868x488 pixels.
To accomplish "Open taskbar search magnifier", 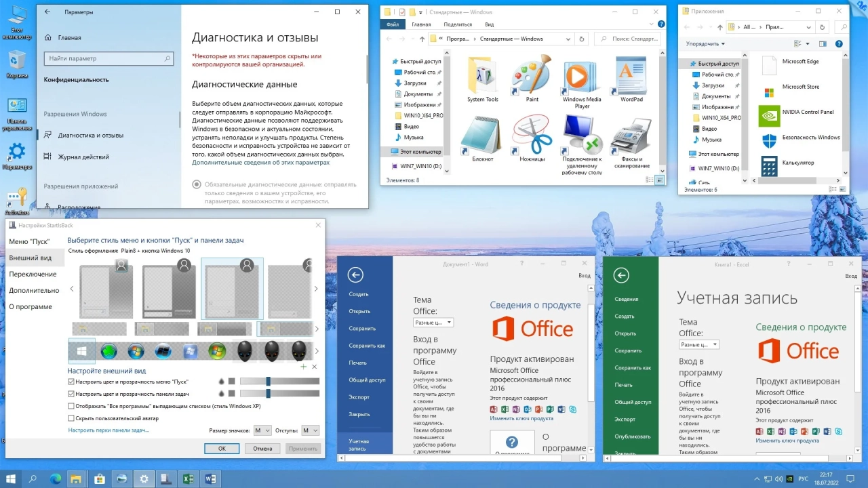I will 33,479.
